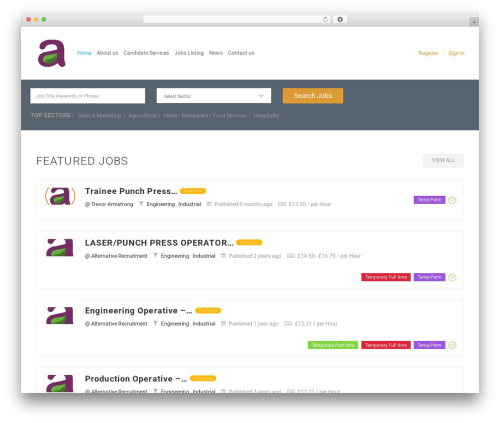Viewport: 500px width, 423px height.
Task: Click Alternative Recruitment on Engineering Operative job
Action: coord(119,324)
